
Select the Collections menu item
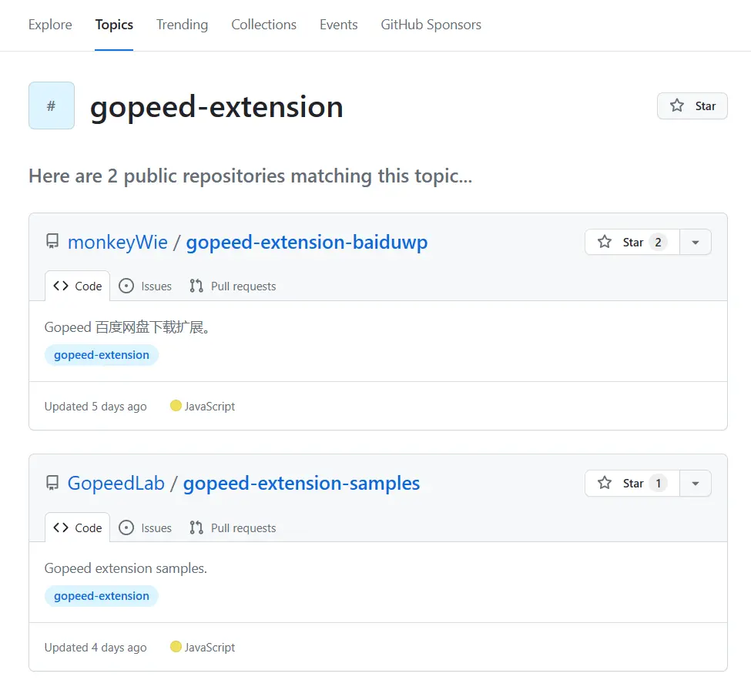point(263,25)
